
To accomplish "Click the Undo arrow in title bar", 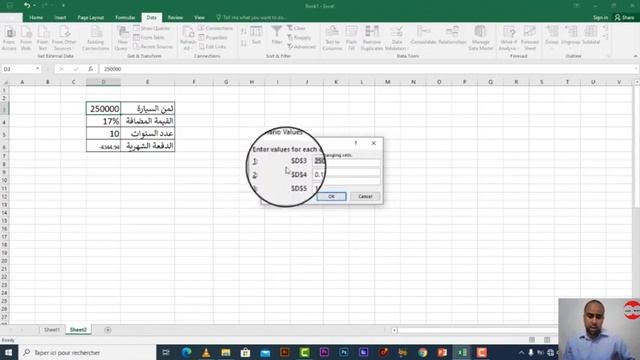I will (x=27, y=5).
